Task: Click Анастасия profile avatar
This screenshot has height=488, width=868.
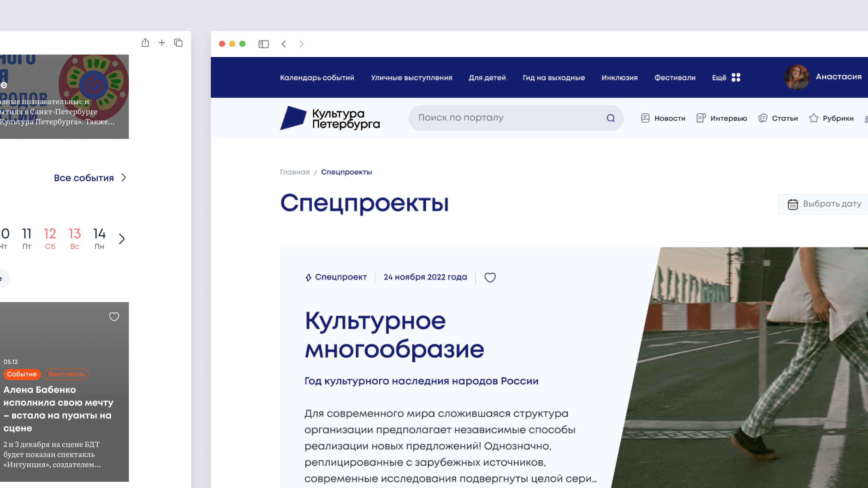Action: point(796,77)
